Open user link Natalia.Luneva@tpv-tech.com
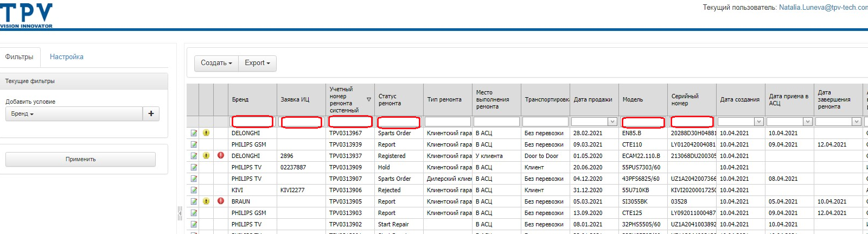Image resolution: width=868 pixels, height=234 pixels. 824,8
